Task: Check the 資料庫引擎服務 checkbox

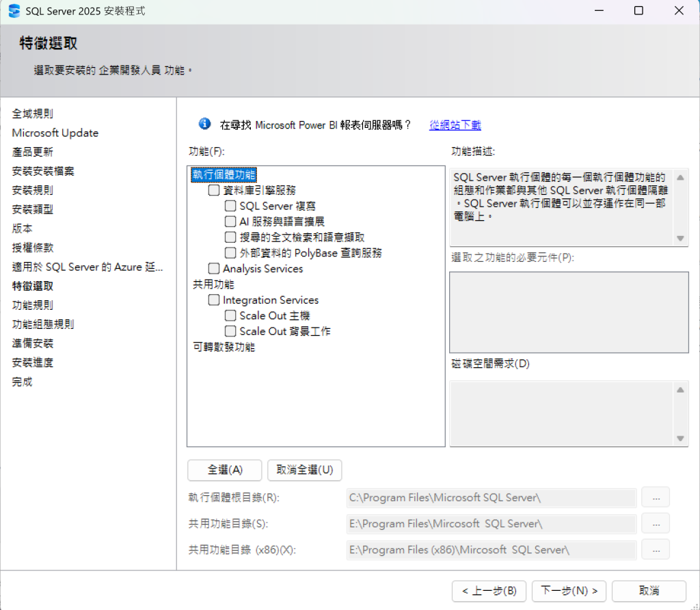Action: point(214,190)
